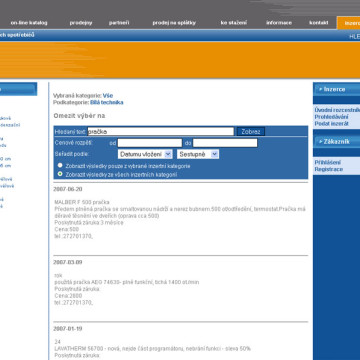The width and height of the screenshot is (360, 360).
Task: Open the prodejny menu item
Action: click(x=81, y=23)
